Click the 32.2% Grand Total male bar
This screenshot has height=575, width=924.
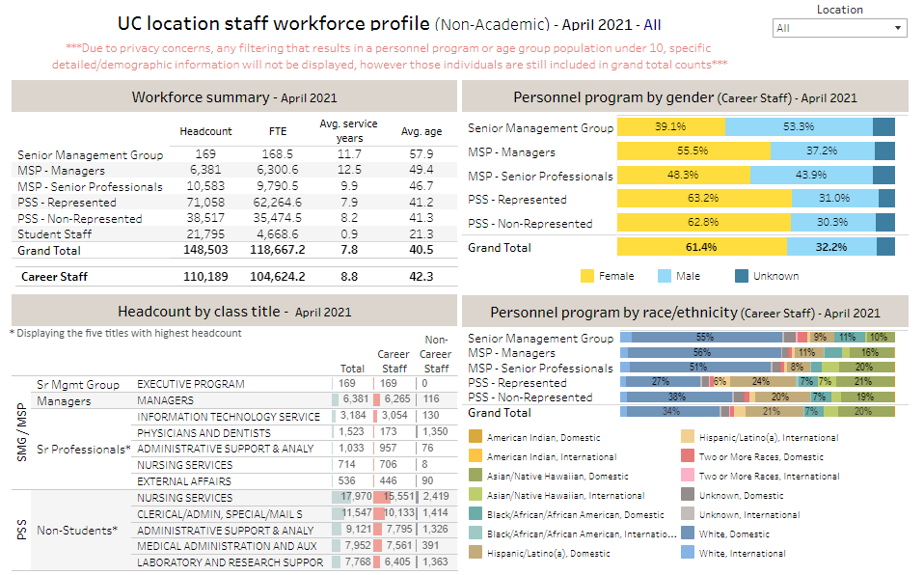coord(831,247)
